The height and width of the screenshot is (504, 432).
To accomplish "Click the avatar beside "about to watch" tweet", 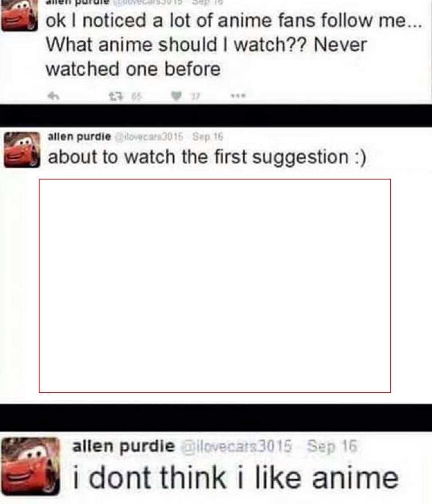I will [x=22, y=150].
